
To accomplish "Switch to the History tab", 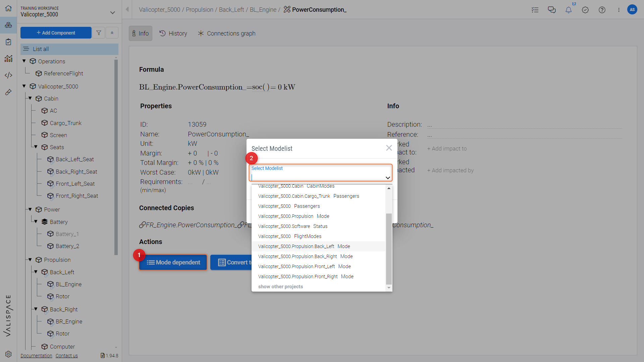I will (173, 34).
